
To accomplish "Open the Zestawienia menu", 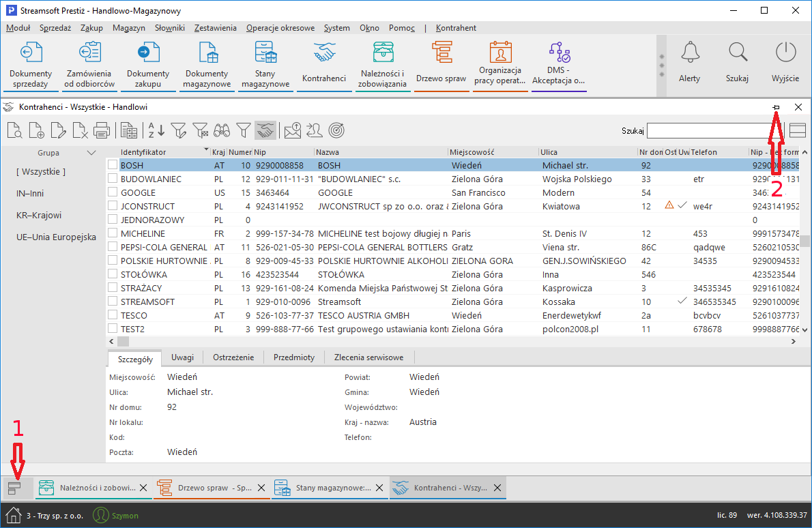I will [x=215, y=28].
